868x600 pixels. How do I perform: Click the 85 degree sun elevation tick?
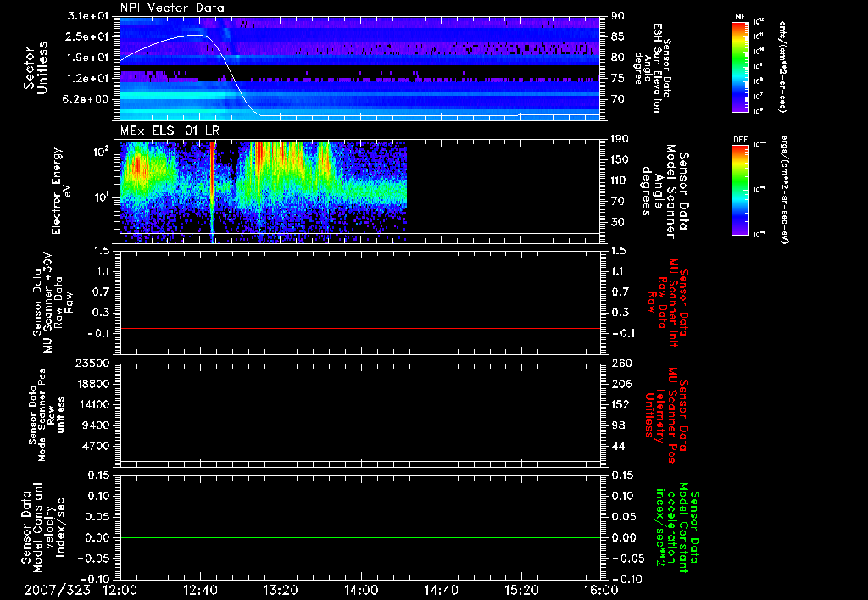(618, 36)
